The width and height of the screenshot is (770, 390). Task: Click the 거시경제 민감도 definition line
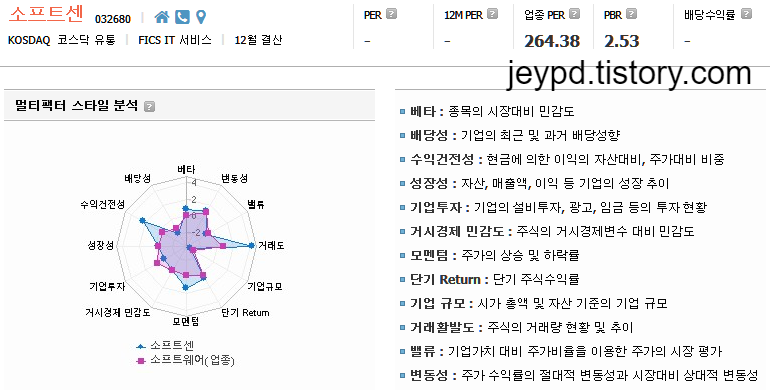click(548, 231)
